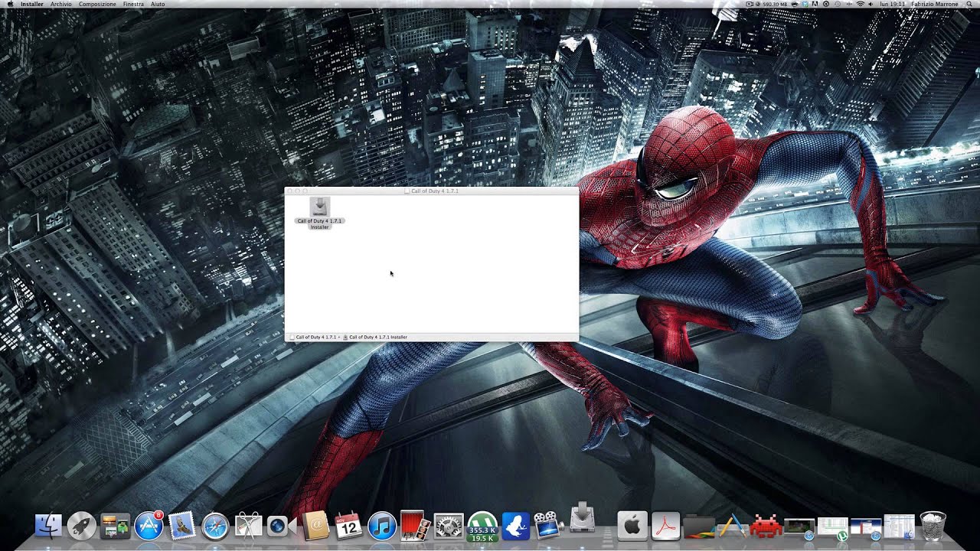980x551 pixels.
Task: Open Mission Control in the dock
Action: pos(115,526)
